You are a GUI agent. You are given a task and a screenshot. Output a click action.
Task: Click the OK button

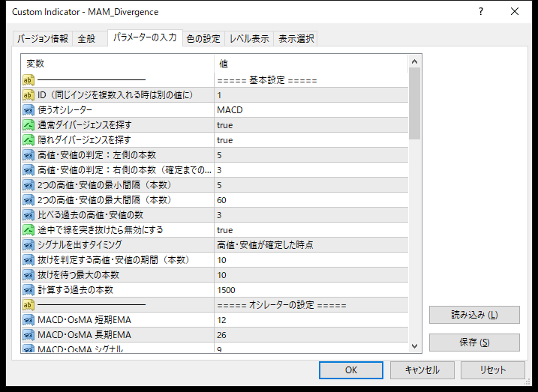pos(350,370)
